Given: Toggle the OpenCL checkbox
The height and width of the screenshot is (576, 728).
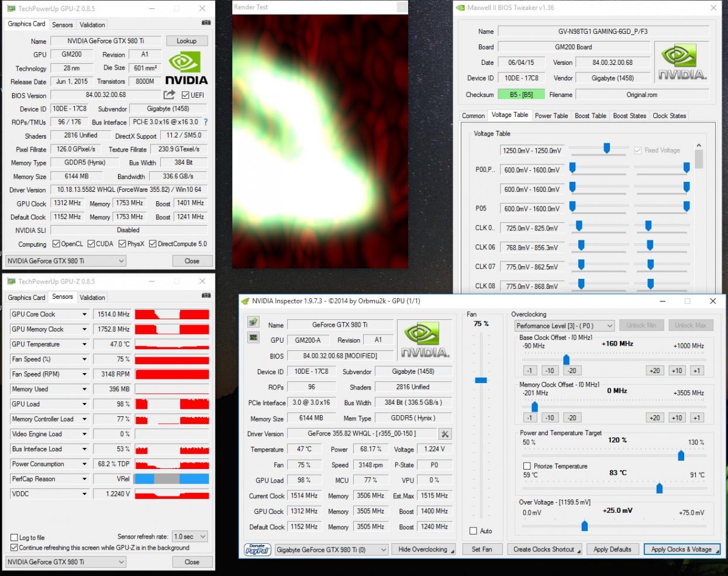Looking at the screenshot, I should [x=56, y=244].
